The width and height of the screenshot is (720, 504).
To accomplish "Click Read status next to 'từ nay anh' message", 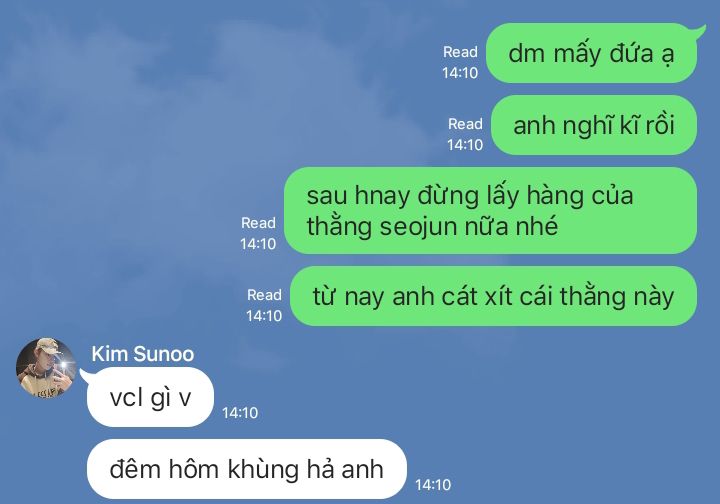I will coord(264,295).
